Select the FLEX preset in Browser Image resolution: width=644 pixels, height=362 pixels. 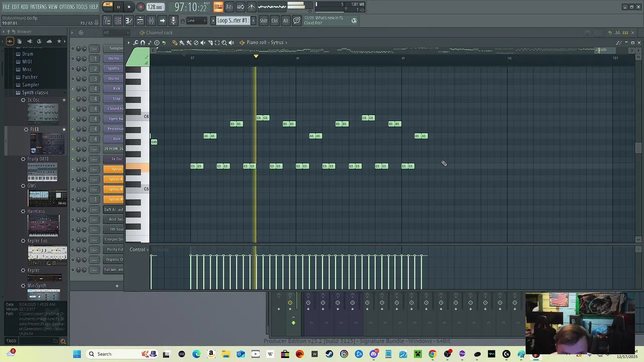coord(34,129)
